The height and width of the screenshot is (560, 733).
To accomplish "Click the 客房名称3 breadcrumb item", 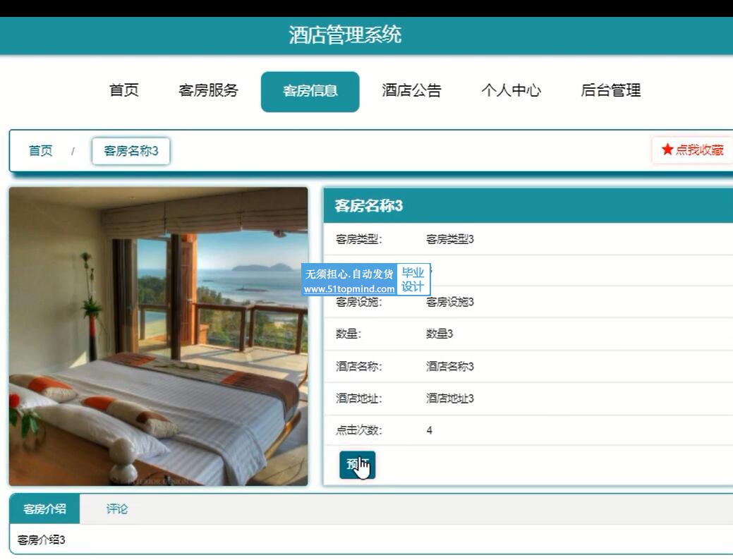I will tap(131, 151).
